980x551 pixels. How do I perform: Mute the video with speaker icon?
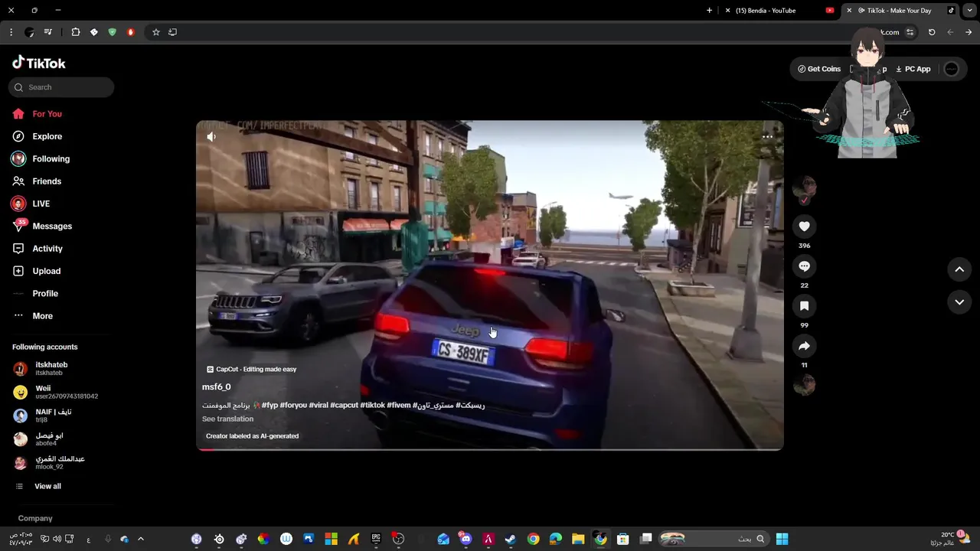click(x=211, y=137)
